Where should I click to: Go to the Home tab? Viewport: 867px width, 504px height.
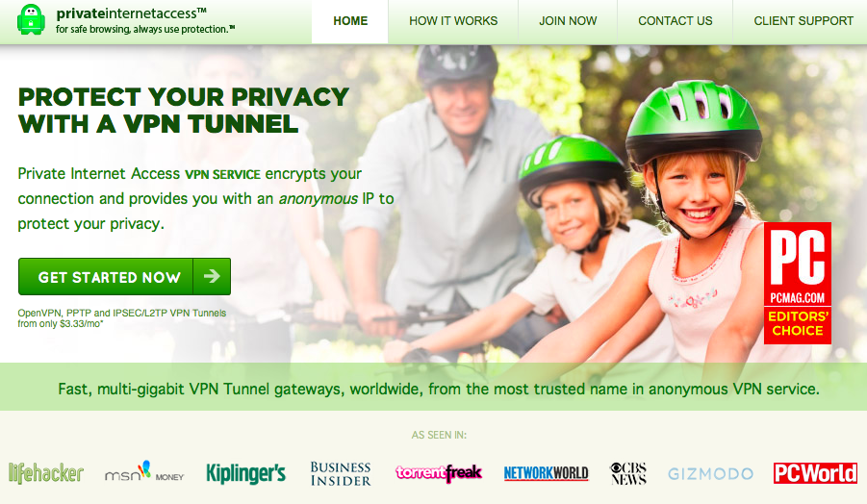tap(350, 21)
